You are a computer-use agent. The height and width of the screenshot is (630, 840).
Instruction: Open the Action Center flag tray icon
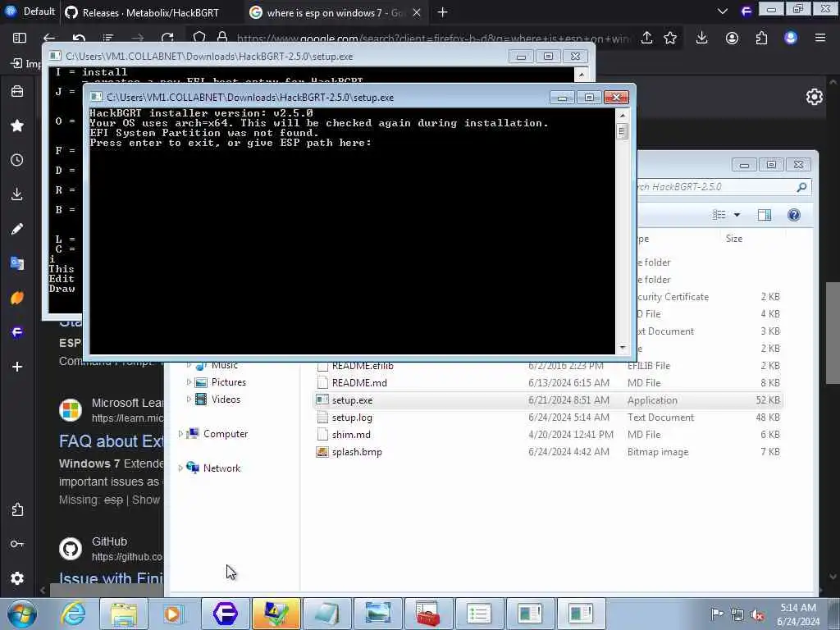click(717, 614)
